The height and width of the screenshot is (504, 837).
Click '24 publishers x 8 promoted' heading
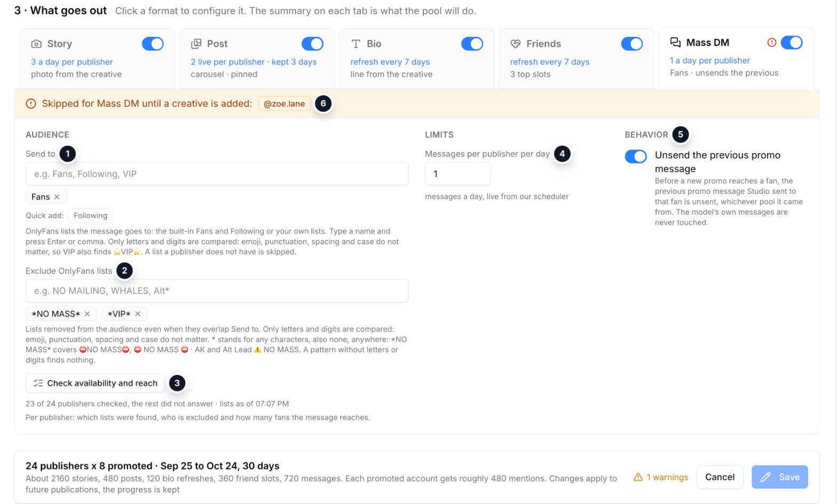[x=153, y=466]
